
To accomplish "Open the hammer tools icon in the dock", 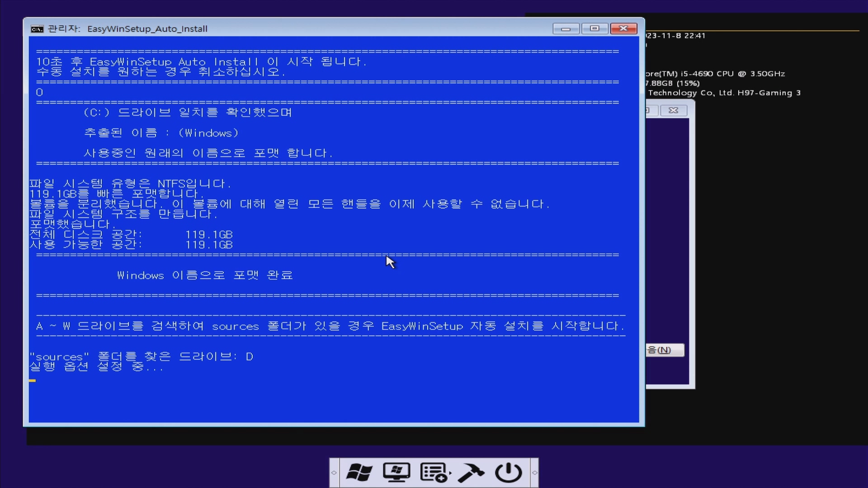I will coord(471,473).
